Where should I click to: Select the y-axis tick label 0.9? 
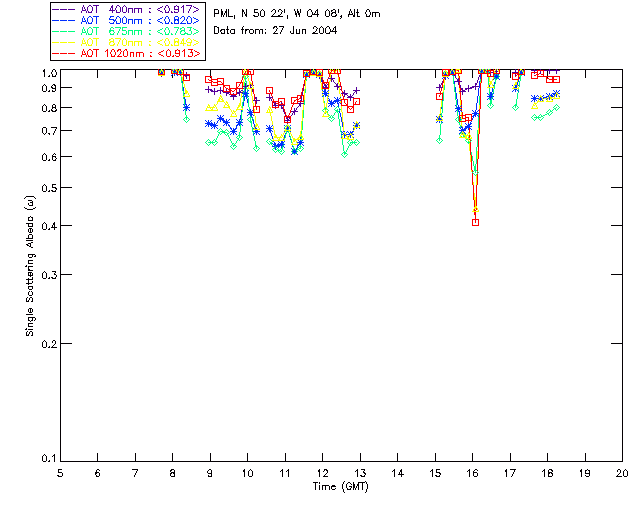tap(49, 88)
